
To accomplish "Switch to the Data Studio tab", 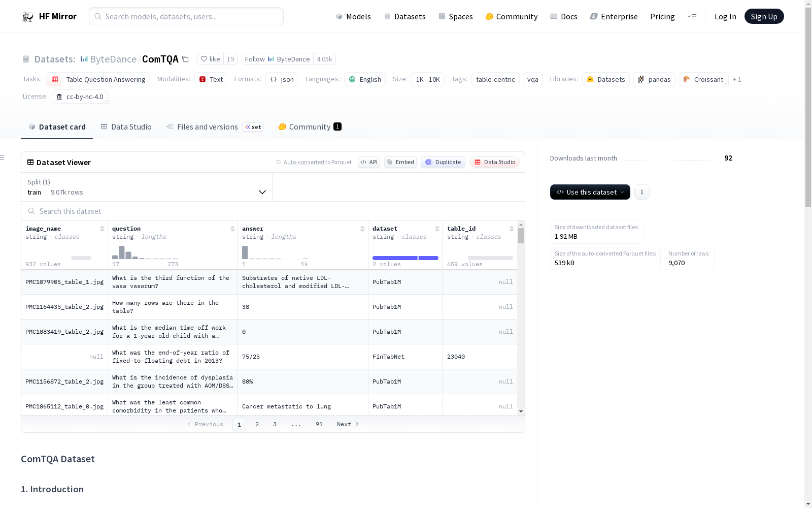I will 126,127.
